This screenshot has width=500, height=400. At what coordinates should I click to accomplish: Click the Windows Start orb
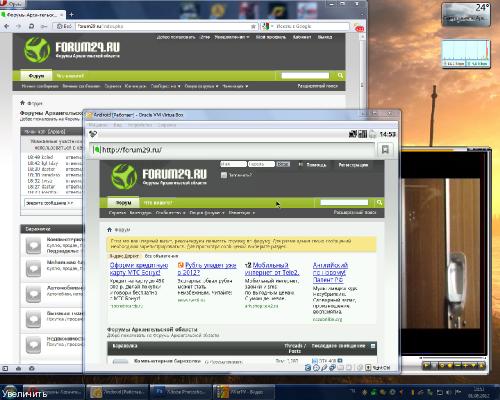[10, 391]
